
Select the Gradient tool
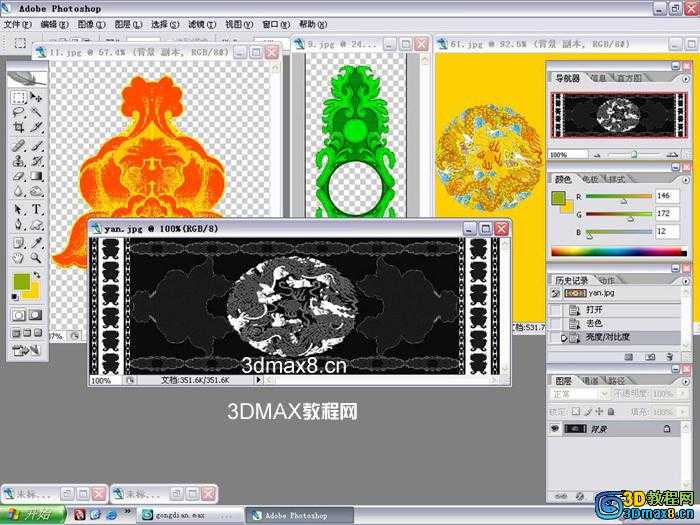pos(36,176)
